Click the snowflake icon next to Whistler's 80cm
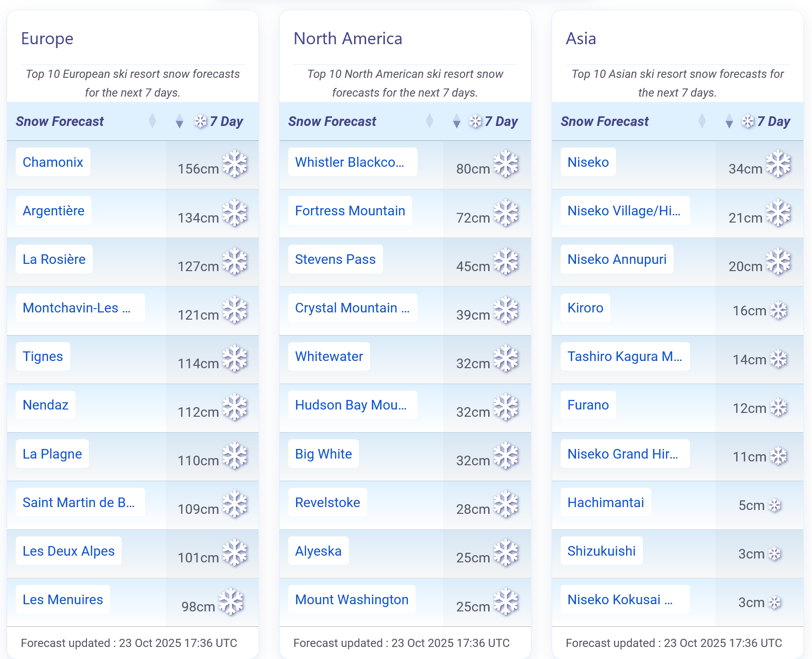This screenshot has height=659, width=812. (506, 164)
